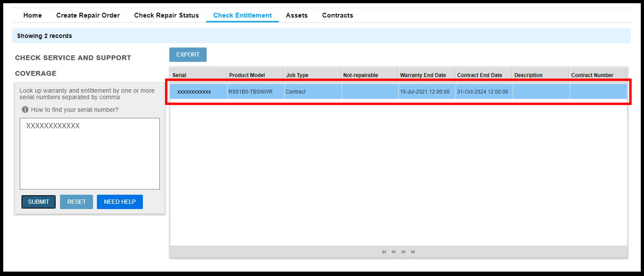Go to the previous page of results

pos(394,252)
